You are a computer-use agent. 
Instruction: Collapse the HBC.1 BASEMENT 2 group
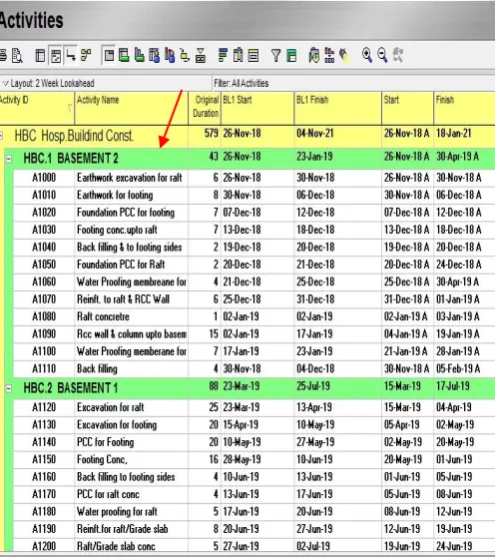tap(9, 159)
